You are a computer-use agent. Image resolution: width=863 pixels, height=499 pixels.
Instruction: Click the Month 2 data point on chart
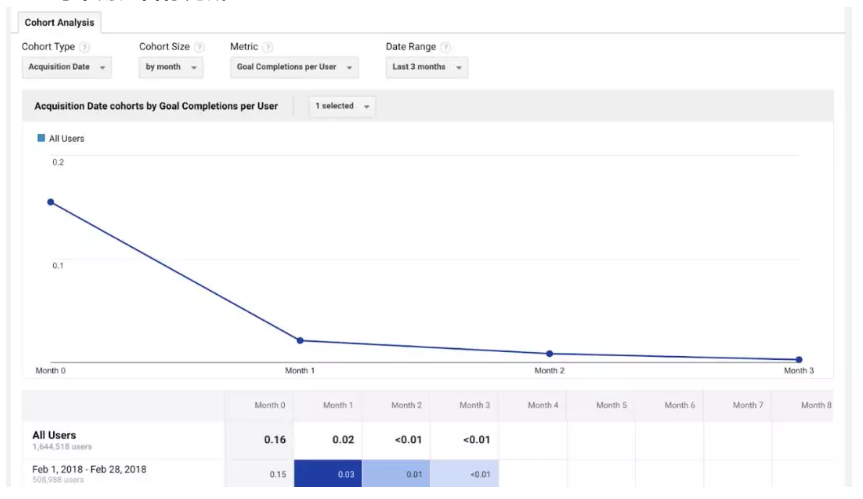pyautogui.click(x=549, y=354)
